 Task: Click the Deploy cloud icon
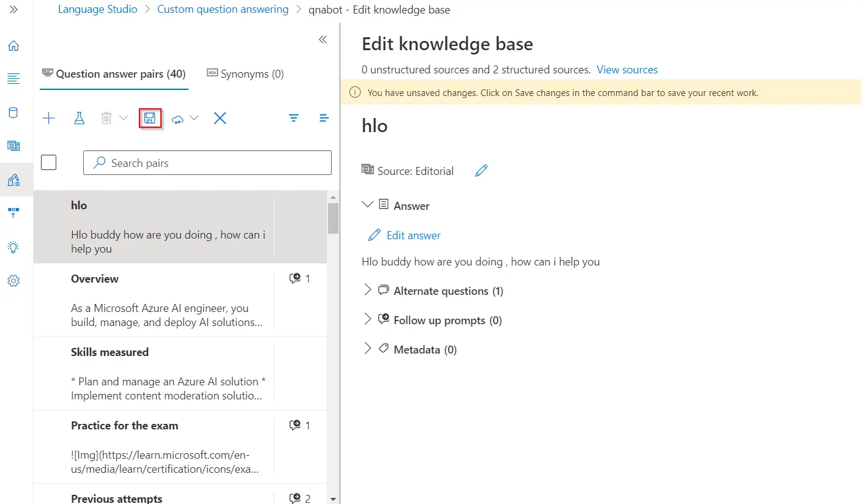click(179, 119)
